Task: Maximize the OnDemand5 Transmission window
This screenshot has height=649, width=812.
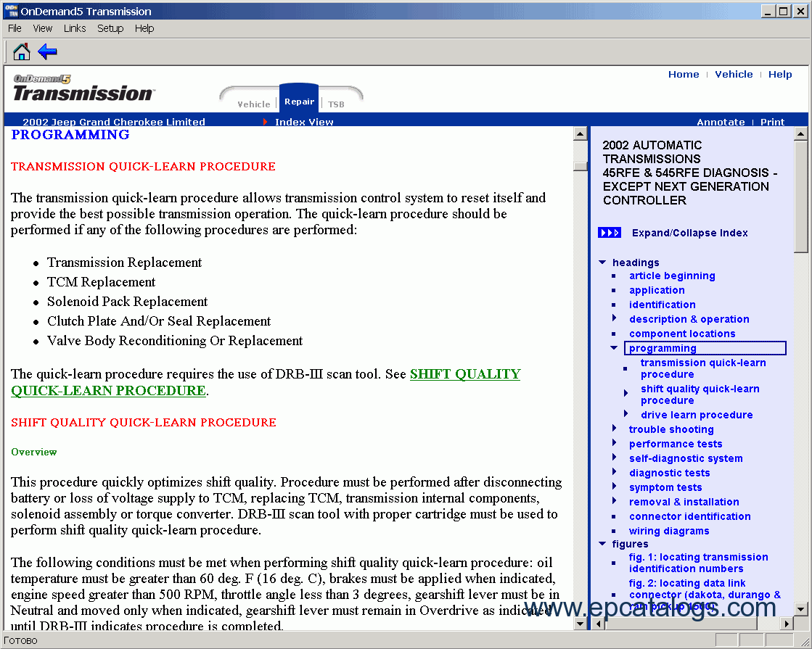Action: [784, 11]
